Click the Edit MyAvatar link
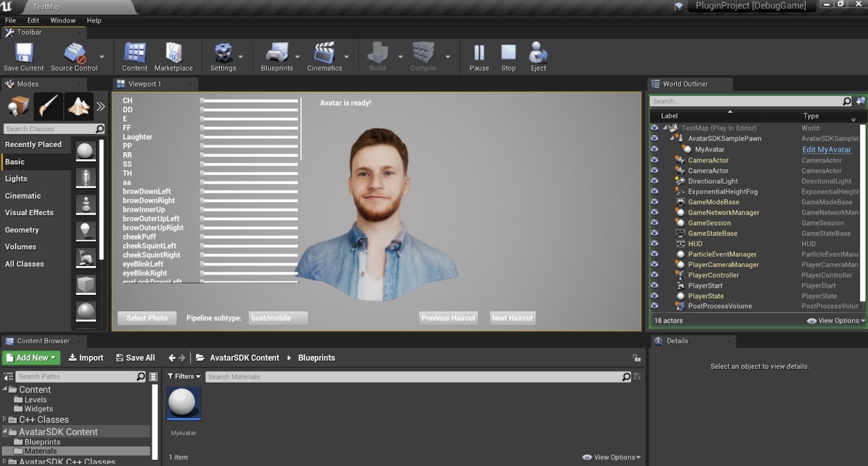868x466 pixels. pyautogui.click(x=826, y=149)
